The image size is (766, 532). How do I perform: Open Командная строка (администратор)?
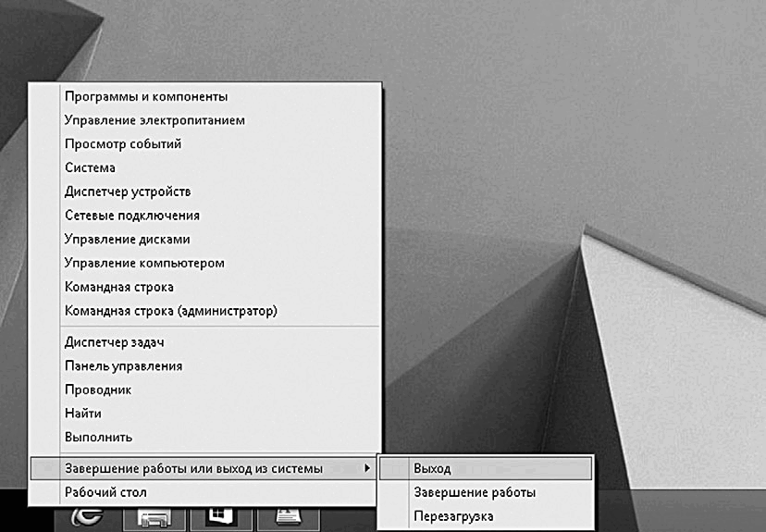coord(171,311)
